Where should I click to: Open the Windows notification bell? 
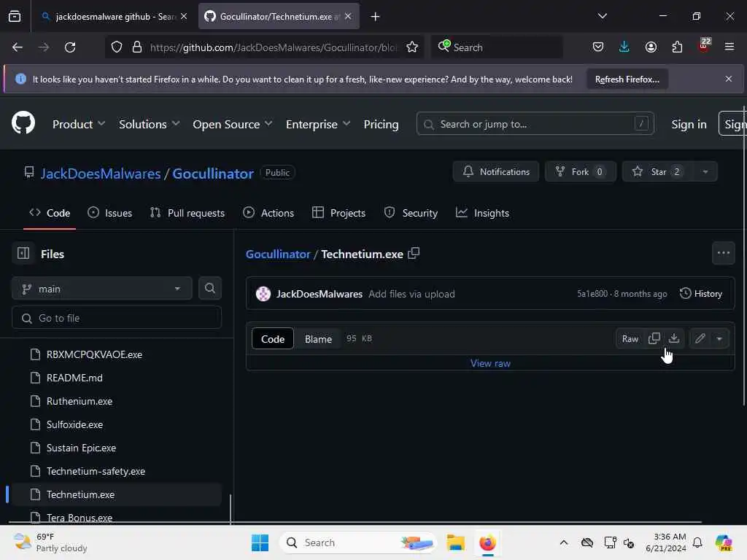pyautogui.click(x=697, y=542)
